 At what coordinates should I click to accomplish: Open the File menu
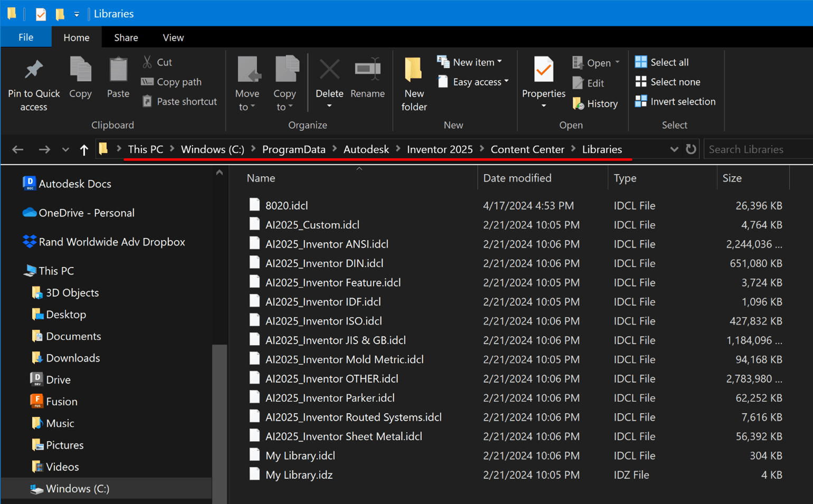click(26, 37)
